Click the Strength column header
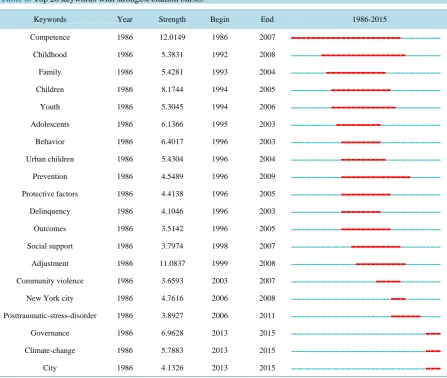This screenshot has width=447, height=378. tap(172, 19)
